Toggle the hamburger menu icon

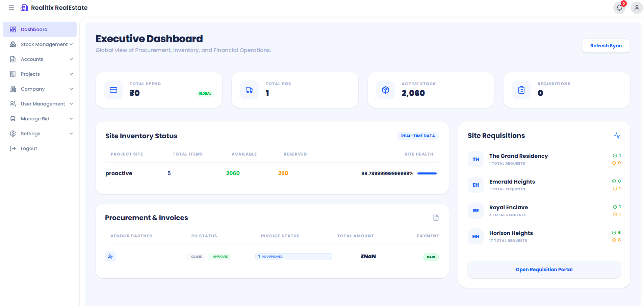[11, 8]
